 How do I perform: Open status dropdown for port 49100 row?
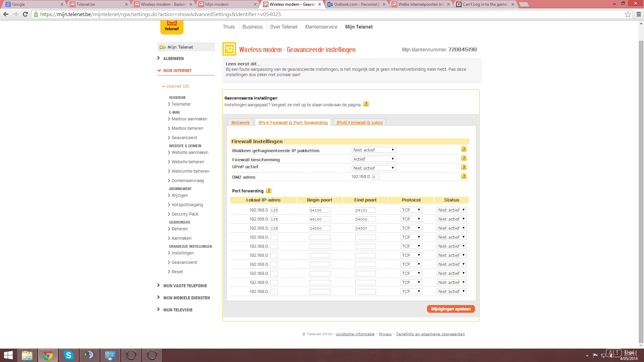pyautogui.click(x=451, y=219)
